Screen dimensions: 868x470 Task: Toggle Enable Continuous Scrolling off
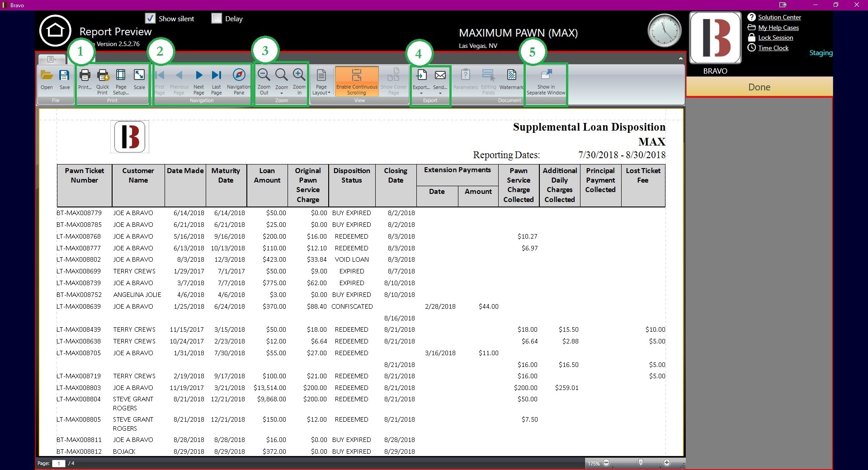tap(357, 81)
